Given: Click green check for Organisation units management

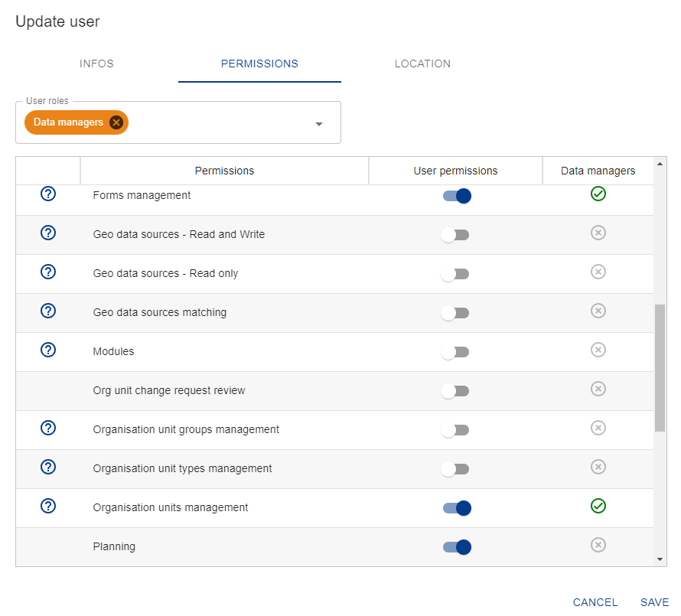Looking at the screenshot, I should [598, 506].
